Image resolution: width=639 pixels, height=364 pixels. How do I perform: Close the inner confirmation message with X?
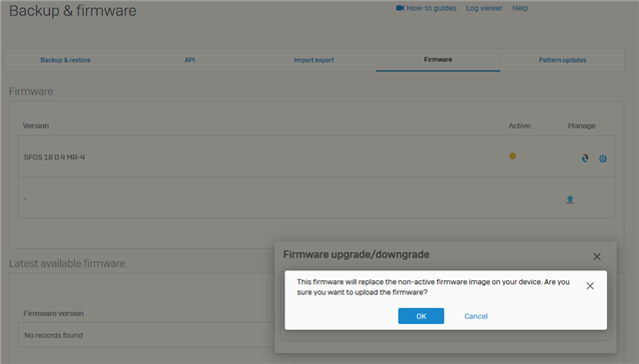click(590, 286)
